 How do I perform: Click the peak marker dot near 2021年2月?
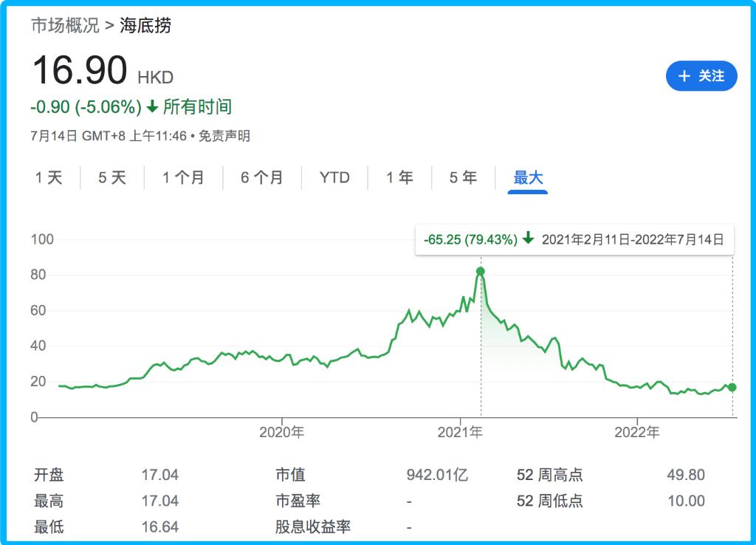[x=481, y=272]
